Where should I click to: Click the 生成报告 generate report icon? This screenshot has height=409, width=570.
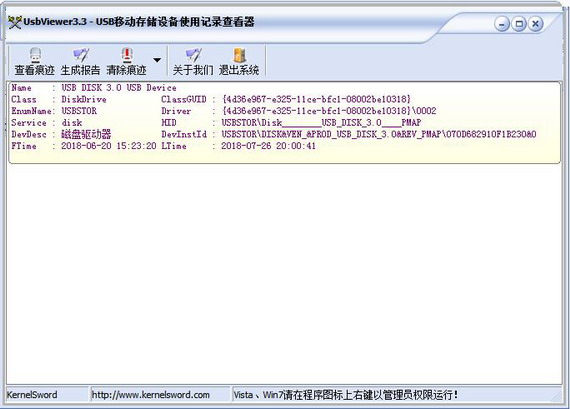click(81, 55)
